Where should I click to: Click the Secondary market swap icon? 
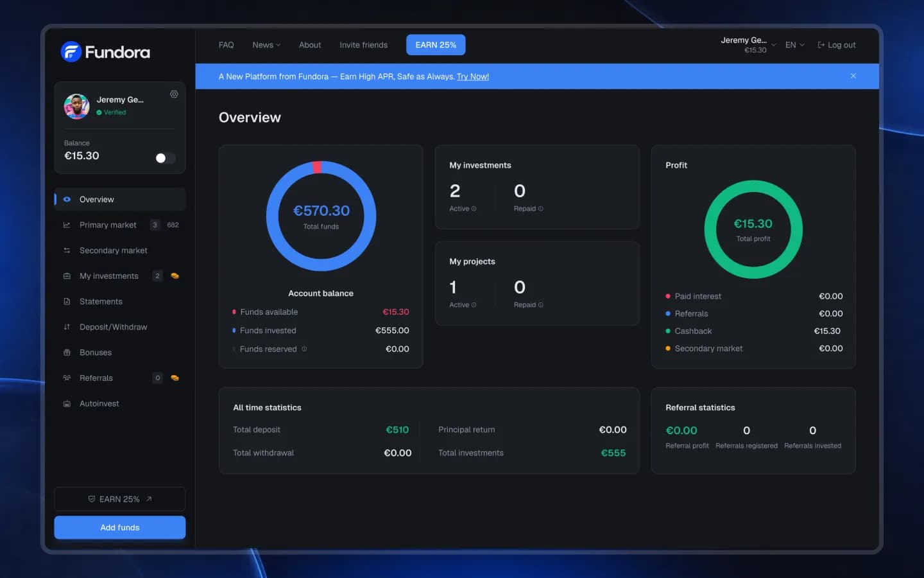coord(67,250)
